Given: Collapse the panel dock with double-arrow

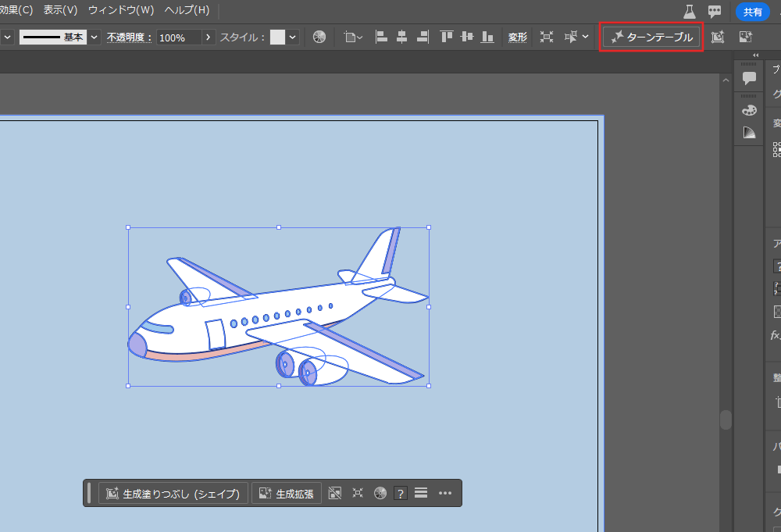Looking at the screenshot, I should (755, 55).
